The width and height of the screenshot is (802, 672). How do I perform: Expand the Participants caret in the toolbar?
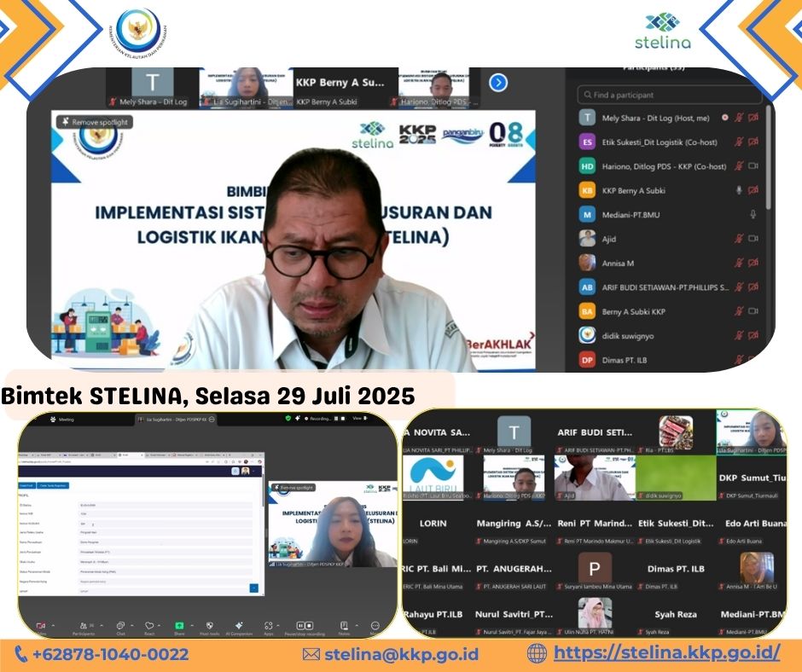click(x=100, y=625)
